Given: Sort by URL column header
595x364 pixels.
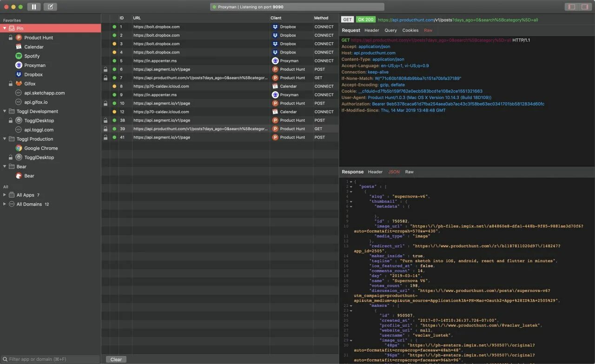Looking at the screenshot, I should (x=201, y=18).
